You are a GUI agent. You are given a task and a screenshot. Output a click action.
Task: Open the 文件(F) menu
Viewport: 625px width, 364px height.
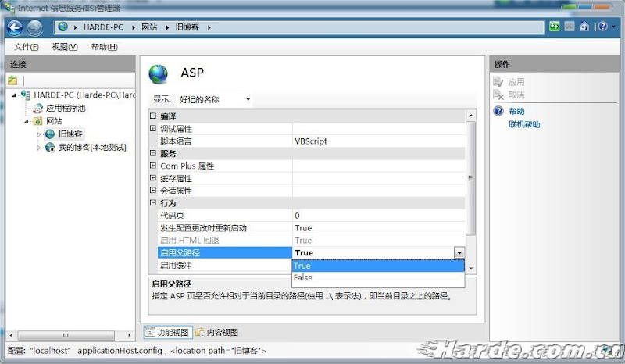tap(27, 47)
